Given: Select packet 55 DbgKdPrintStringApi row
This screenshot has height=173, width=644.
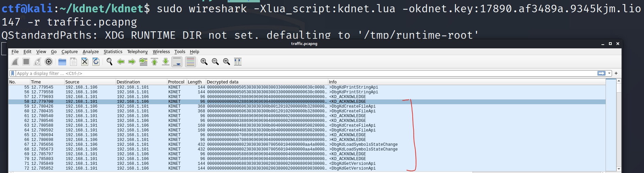Looking at the screenshot, I should click(x=307, y=87).
